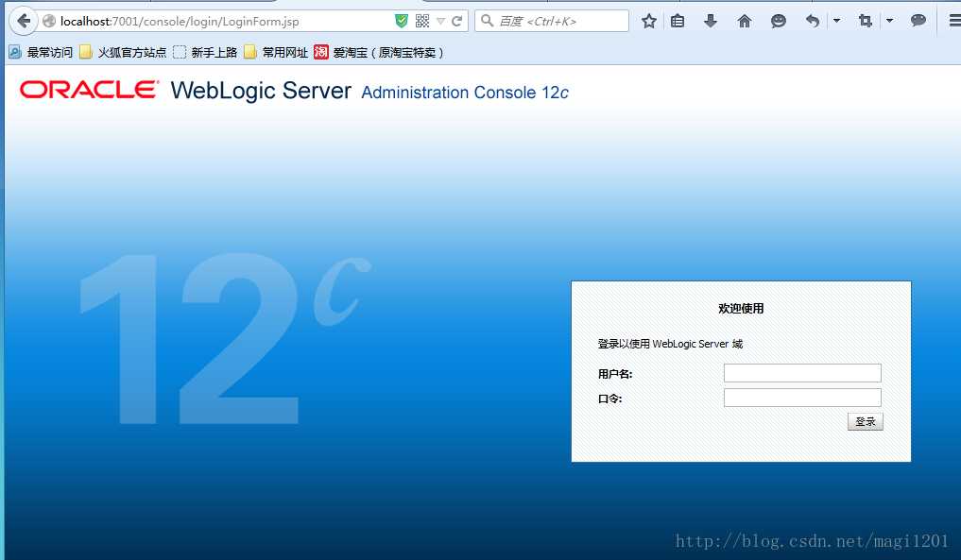Click the 口令 password input field
Viewport: 961px width, 560px height.
click(802, 398)
